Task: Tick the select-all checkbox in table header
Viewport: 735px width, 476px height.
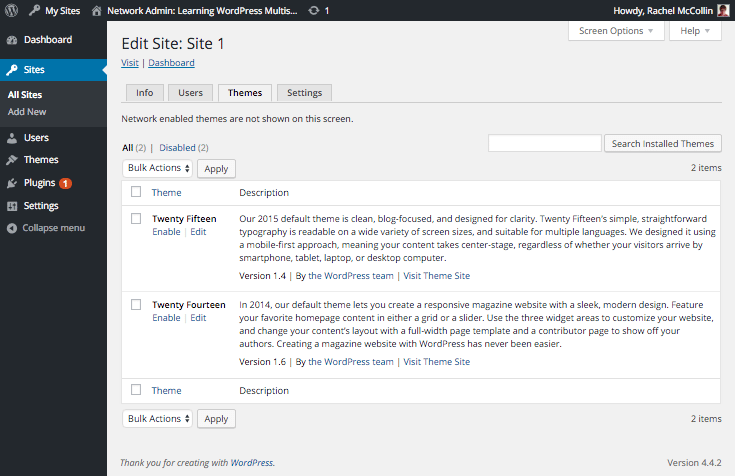Action: (136, 191)
